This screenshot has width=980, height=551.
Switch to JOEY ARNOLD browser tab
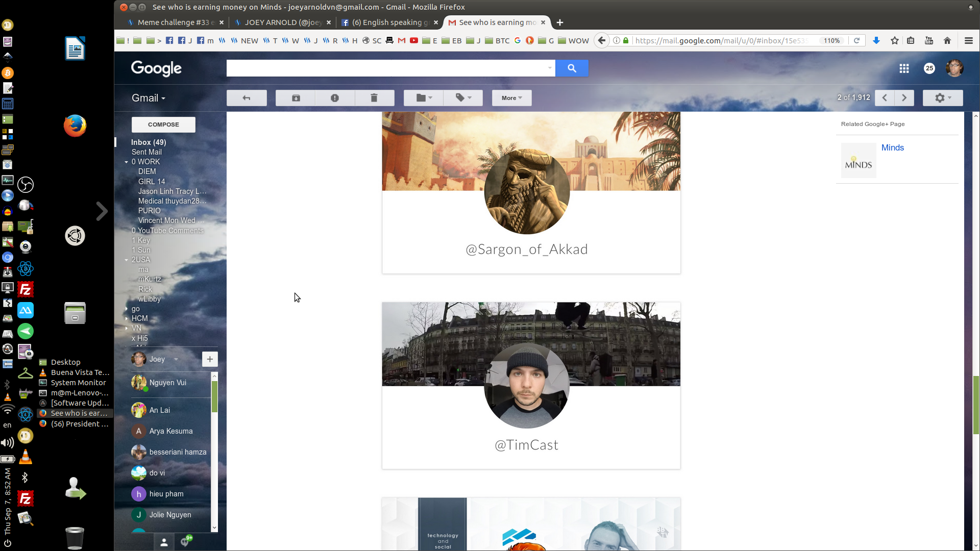[x=282, y=22]
